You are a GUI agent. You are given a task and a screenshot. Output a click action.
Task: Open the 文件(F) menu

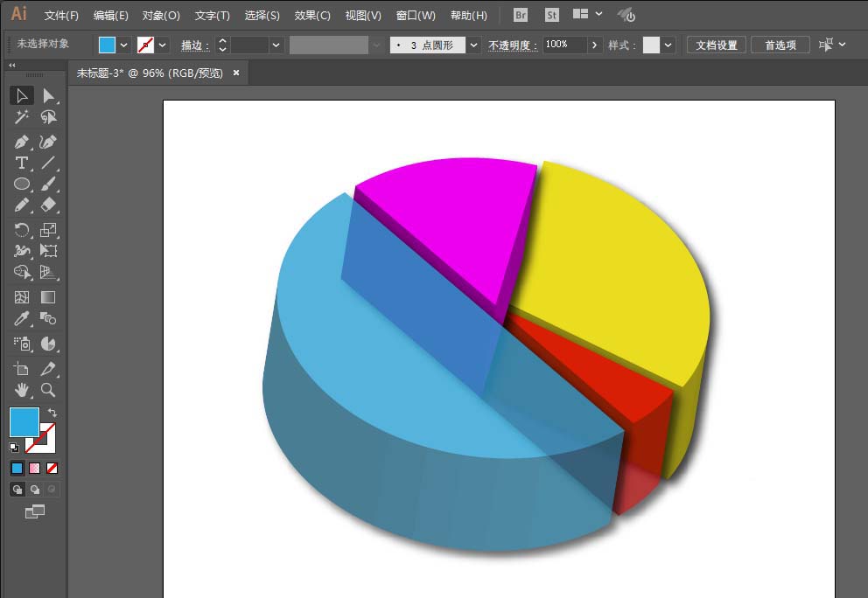[61, 16]
